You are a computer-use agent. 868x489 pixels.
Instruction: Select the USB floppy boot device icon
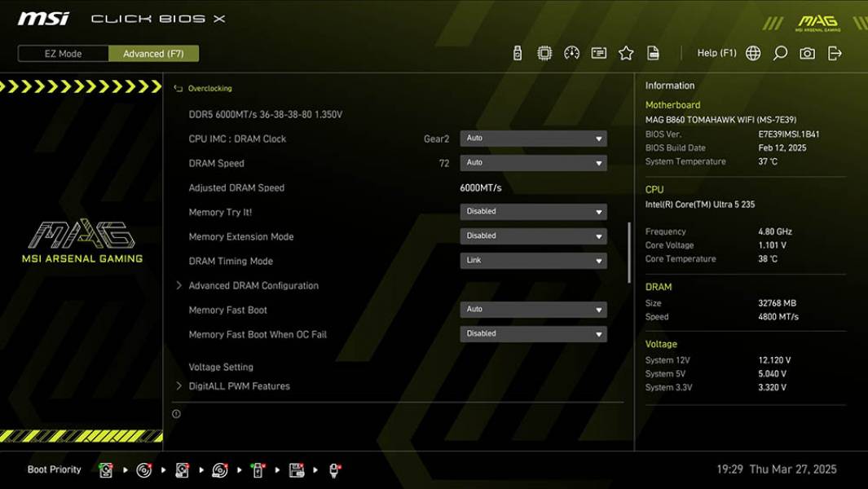296,470
